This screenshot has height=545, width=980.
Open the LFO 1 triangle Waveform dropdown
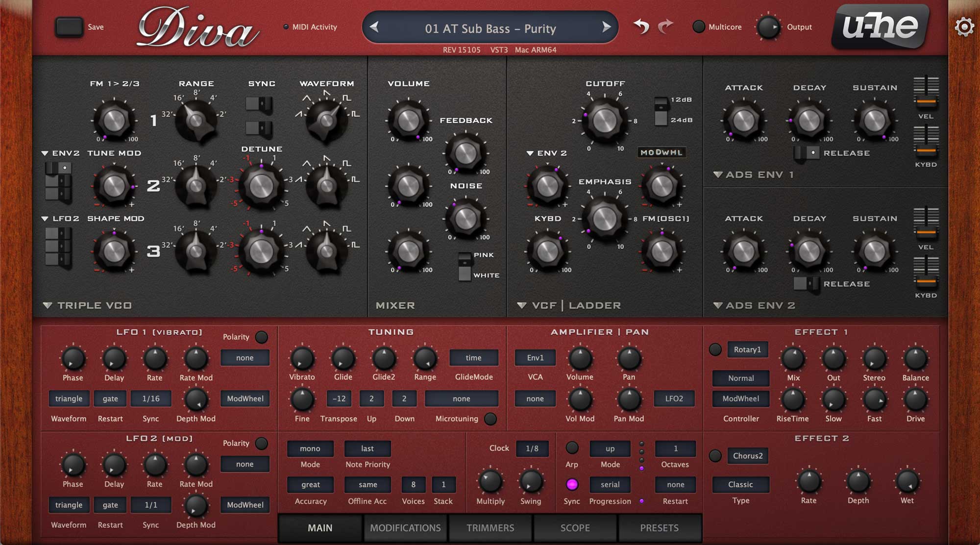(69, 398)
